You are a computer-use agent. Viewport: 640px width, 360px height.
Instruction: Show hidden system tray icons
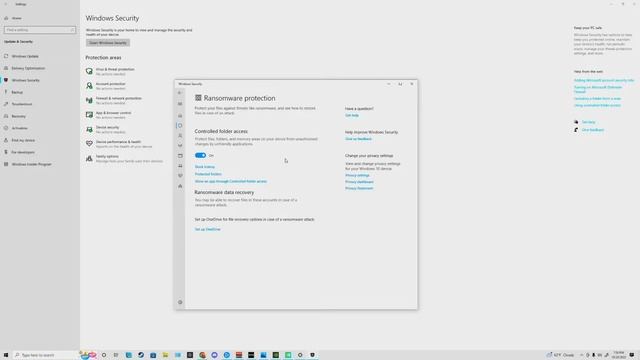581,355
